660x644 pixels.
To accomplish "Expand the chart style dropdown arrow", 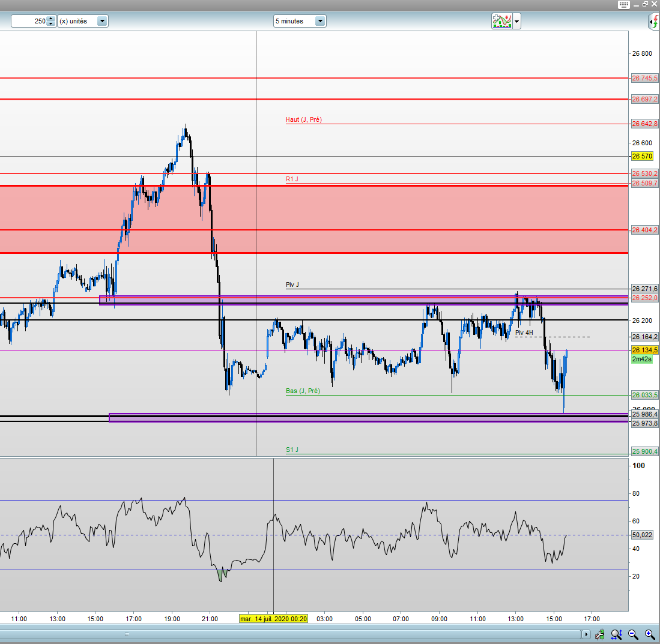I will 516,22.
